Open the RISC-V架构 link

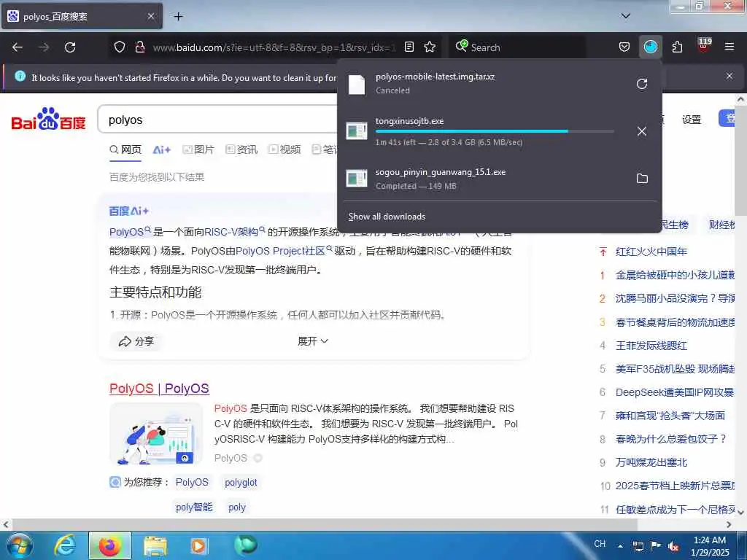(231, 232)
